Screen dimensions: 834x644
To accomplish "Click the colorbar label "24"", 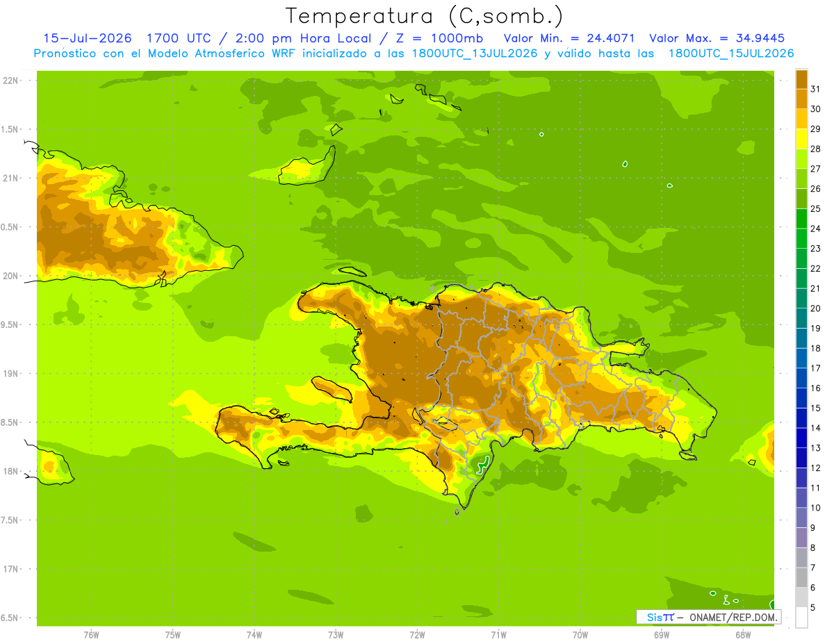I will click(817, 229).
